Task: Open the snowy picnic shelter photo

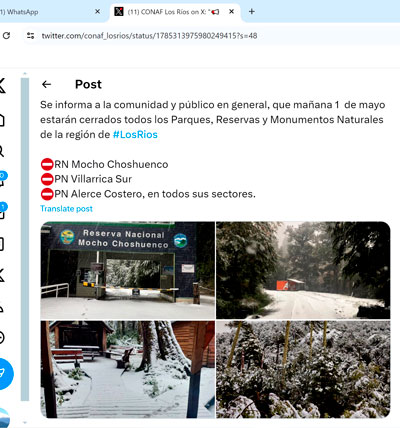Action: pos(128,369)
